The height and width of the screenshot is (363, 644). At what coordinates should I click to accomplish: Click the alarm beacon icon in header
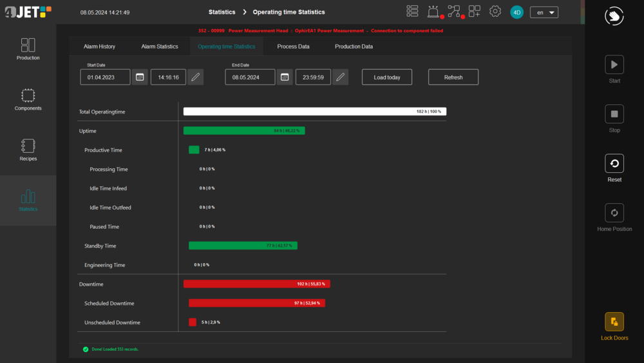tap(433, 12)
